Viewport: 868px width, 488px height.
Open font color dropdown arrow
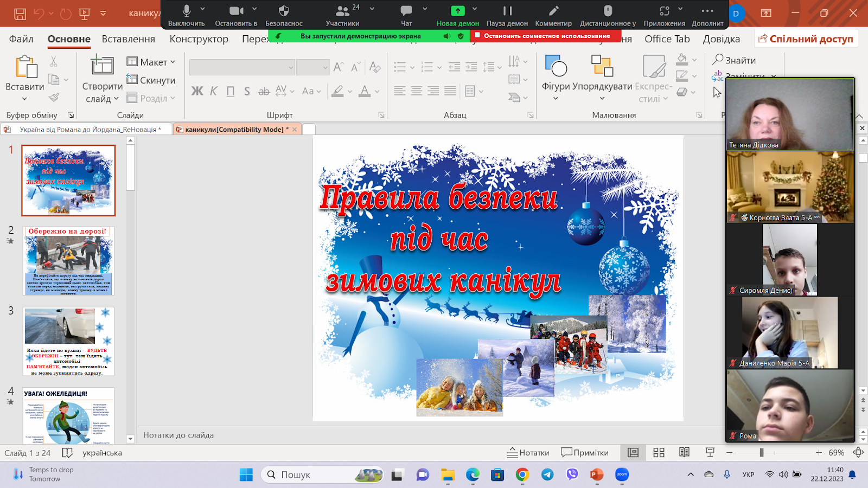pos(377,92)
